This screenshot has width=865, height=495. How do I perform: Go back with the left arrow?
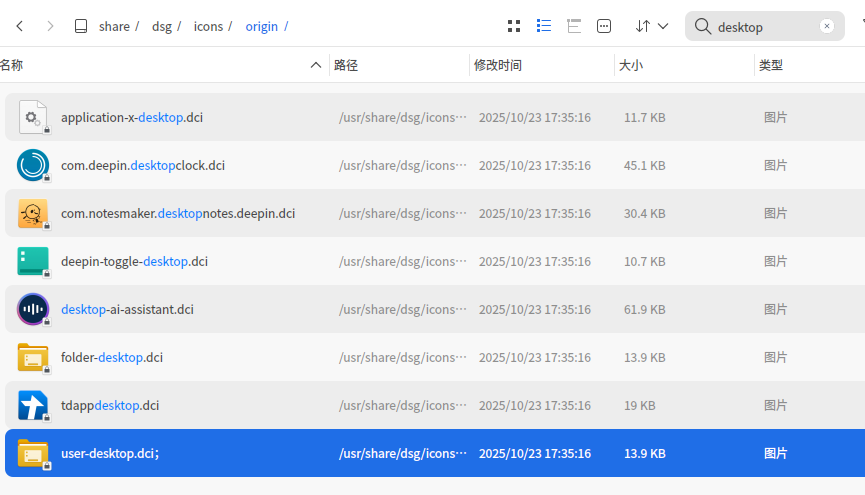point(20,26)
